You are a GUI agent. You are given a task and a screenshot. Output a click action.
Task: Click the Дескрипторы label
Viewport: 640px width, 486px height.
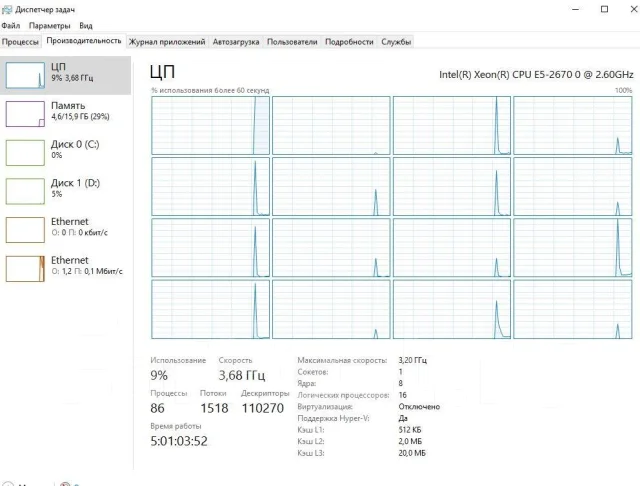point(265,393)
